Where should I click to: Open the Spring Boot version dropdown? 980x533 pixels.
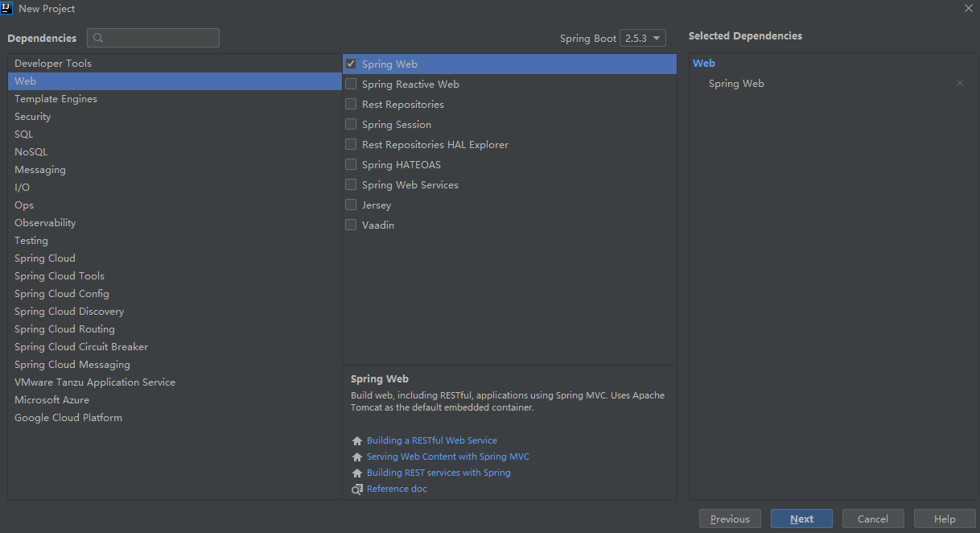pyautogui.click(x=643, y=38)
